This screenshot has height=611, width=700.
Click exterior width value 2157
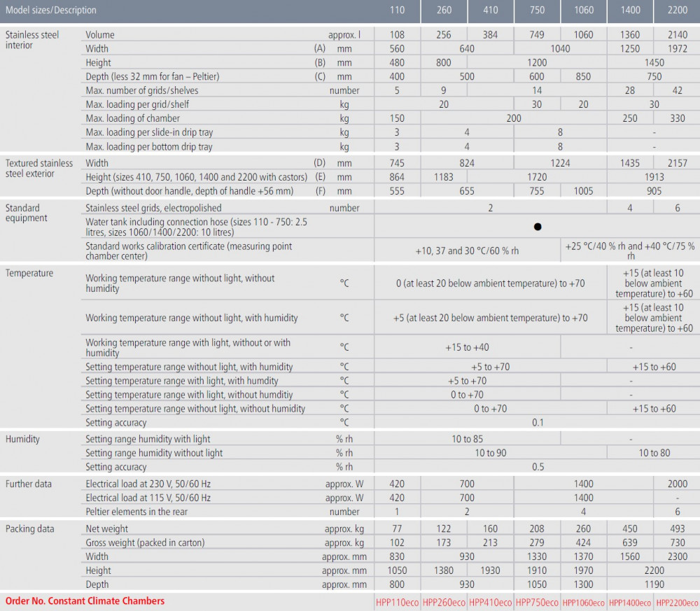pyautogui.click(x=677, y=163)
